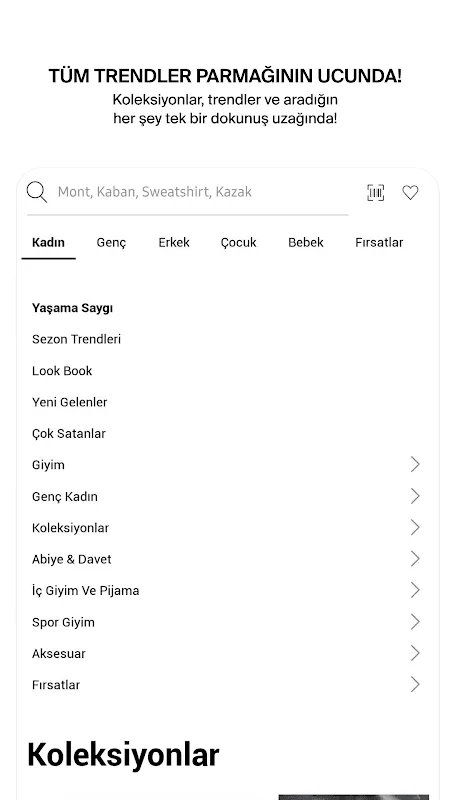The height and width of the screenshot is (800, 450).
Task: Expand the Spor Giyim chevron
Action: coord(415,622)
